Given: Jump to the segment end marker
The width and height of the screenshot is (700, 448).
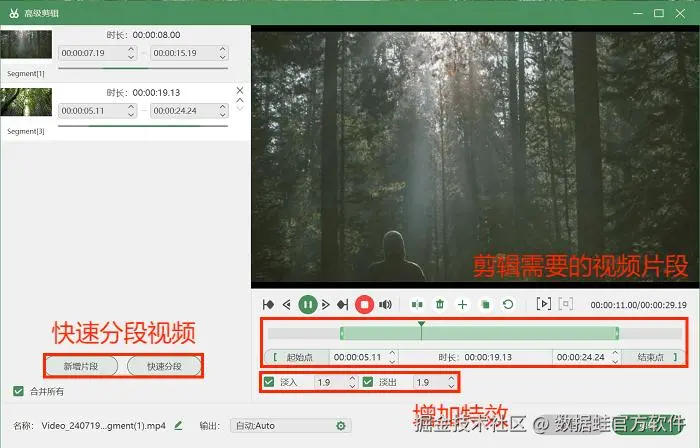Looking at the screenshot, I should pyautogui.click(x=342, y=305).
